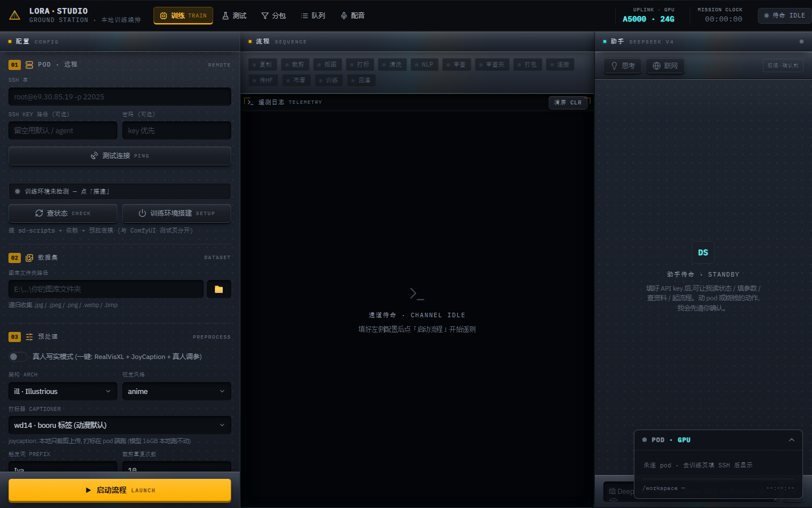The image size is (812, 508).
Task: Open the 配音 voice tab
Action: click(x=352, y=16)
